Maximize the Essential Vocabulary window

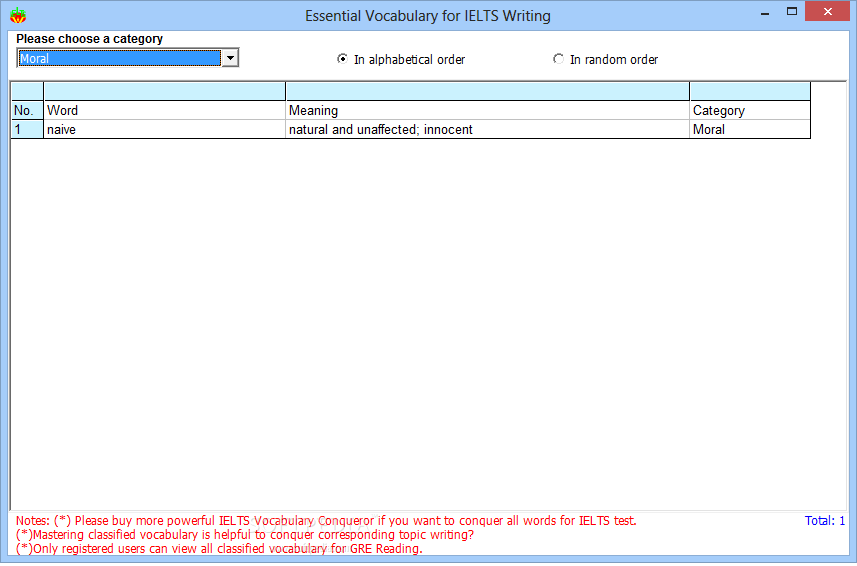[791, 11]
